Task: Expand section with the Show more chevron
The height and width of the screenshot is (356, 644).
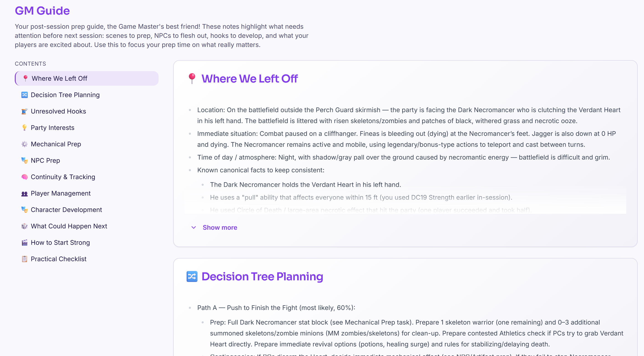Action: (x=193, y=227)
